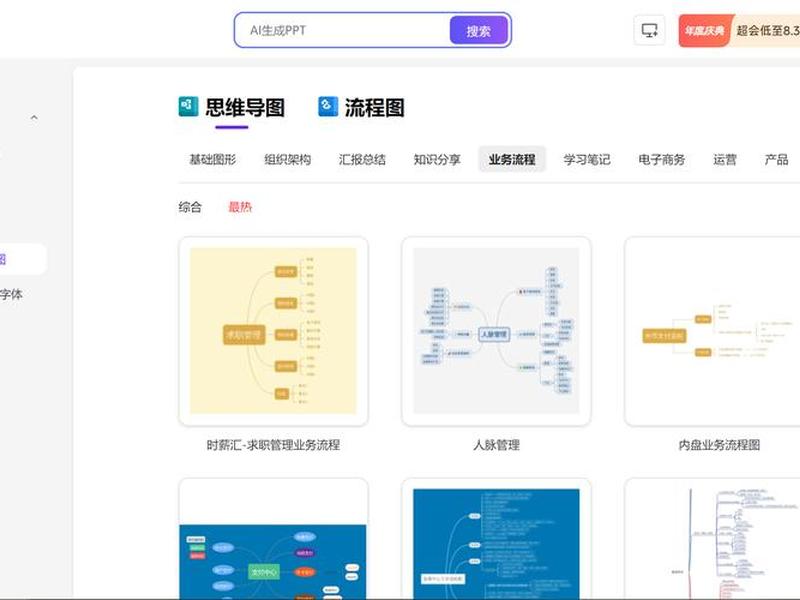Open the 人脉管理 template thumbnail

(x=496, y=331)
